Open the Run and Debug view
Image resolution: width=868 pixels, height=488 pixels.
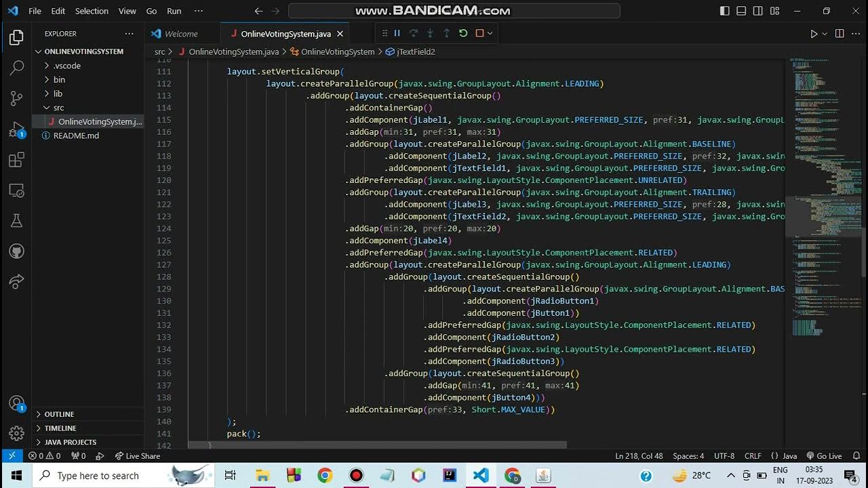(x=16, y=129)
